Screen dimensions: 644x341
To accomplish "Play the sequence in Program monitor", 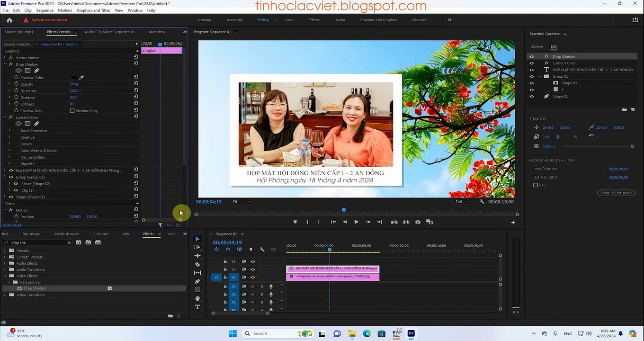I will coord(356,222).
